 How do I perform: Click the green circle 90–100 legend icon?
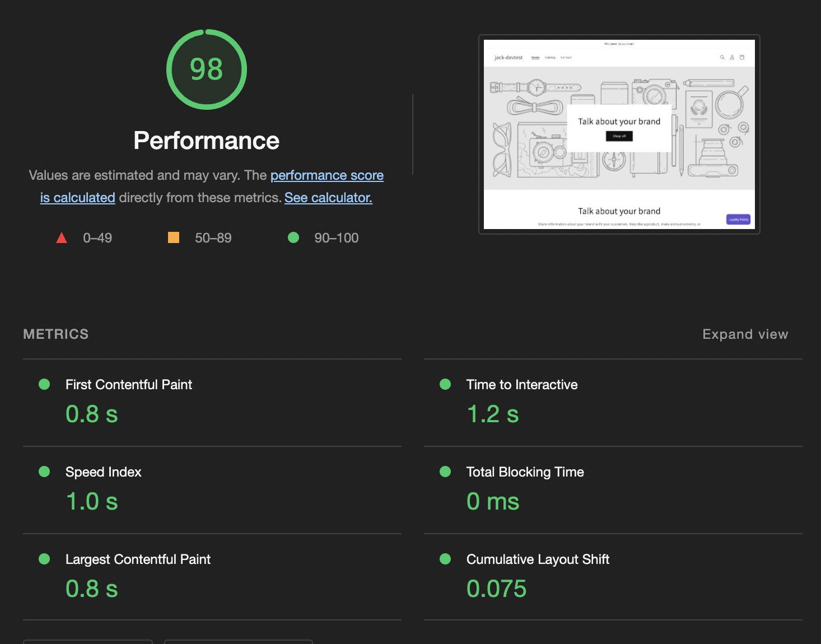click(x=293, y=237)
